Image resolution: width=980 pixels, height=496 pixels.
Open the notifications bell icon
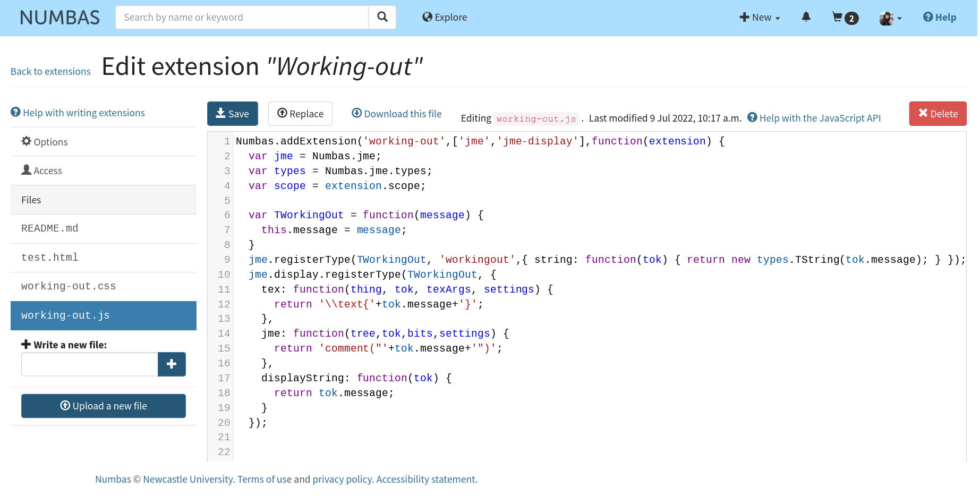(x=806, y=17)
